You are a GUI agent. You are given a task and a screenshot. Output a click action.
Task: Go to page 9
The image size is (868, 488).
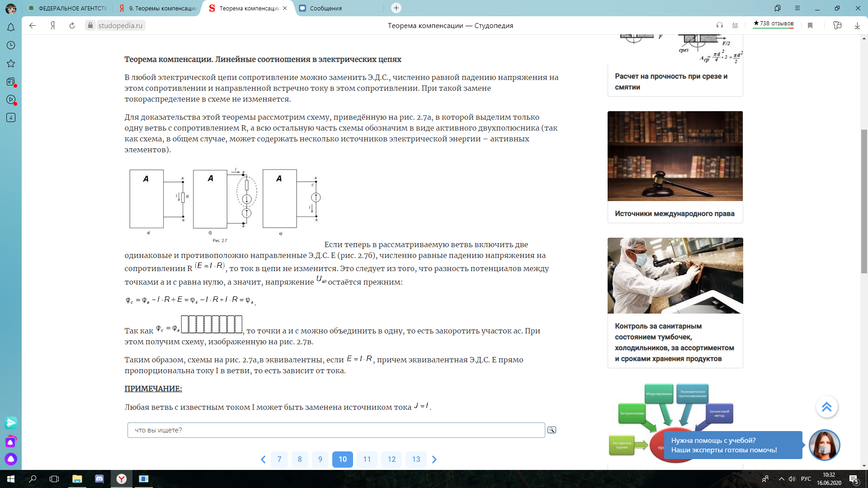tap(320, 460)
